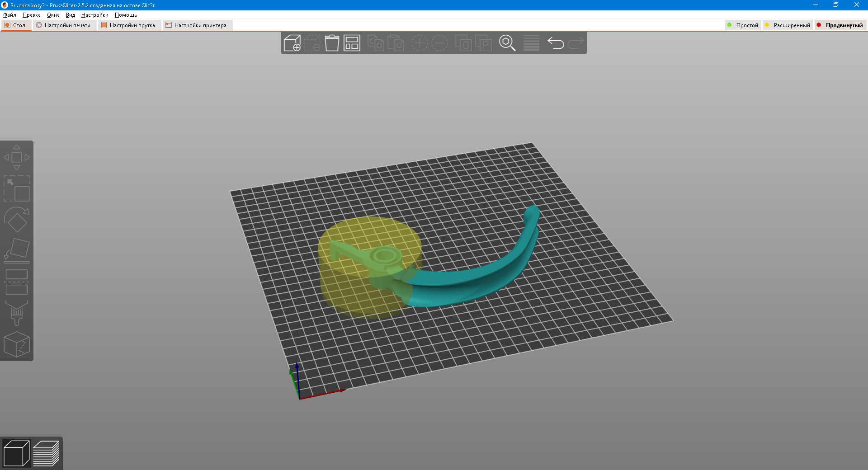Select Продвинутый mode
Viewport: 868px width, 470px height.
coord(840,25)
